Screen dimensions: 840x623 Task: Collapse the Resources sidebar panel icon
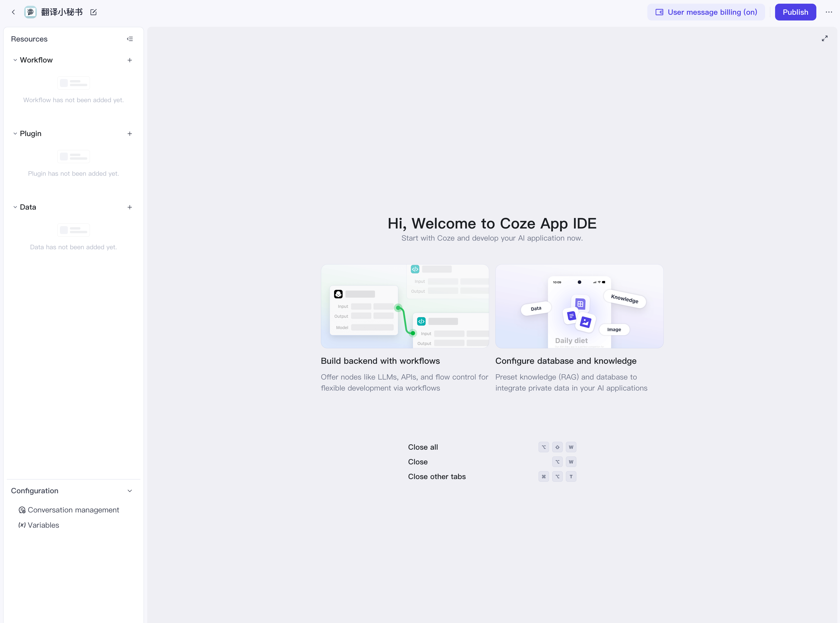pyautogui.click(x=130, y=39)
